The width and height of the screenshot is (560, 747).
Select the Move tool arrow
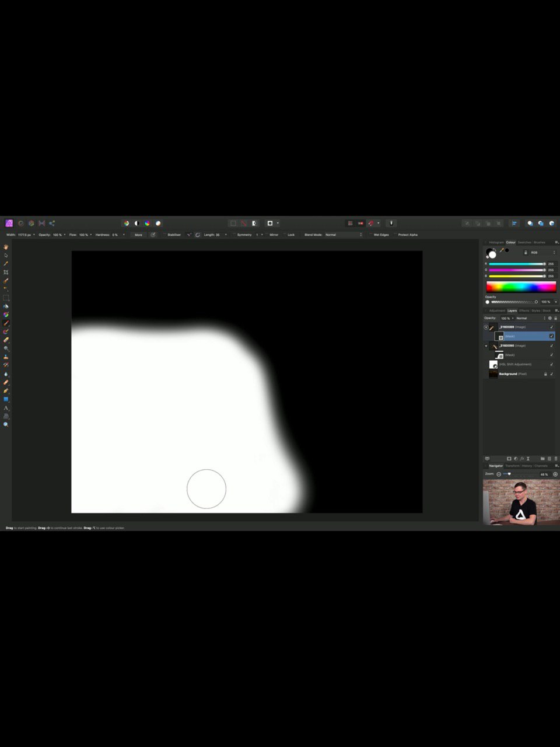tap(6, 255)
